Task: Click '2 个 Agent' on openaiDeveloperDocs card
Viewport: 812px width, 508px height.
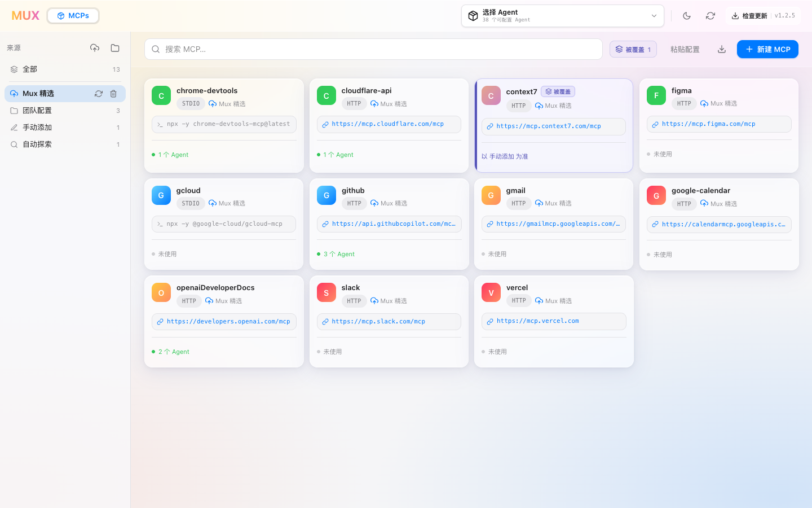Action: (174, 352)
